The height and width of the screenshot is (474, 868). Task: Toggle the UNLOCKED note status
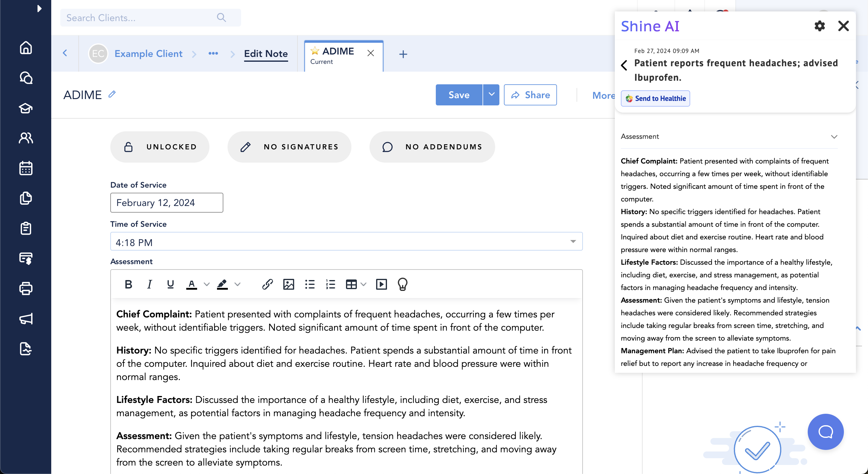[x=160, y=147]
